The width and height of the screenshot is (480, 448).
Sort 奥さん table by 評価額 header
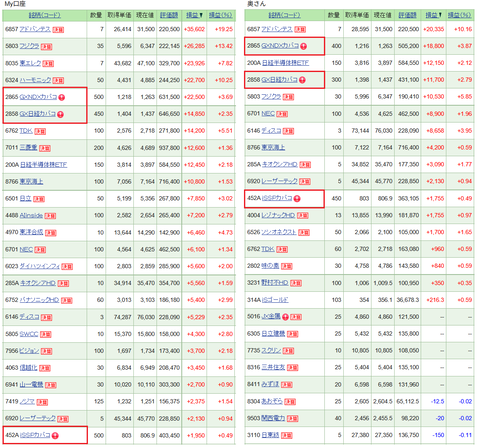click(407, 15)
